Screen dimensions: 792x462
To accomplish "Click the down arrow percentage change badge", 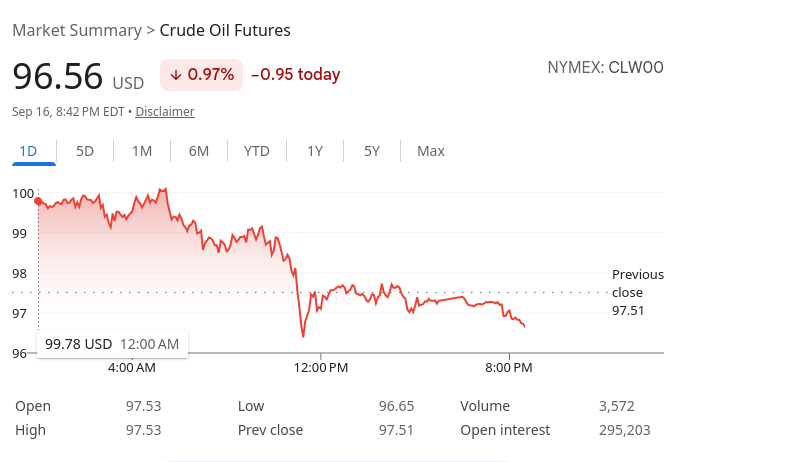I will click(202, 75).
